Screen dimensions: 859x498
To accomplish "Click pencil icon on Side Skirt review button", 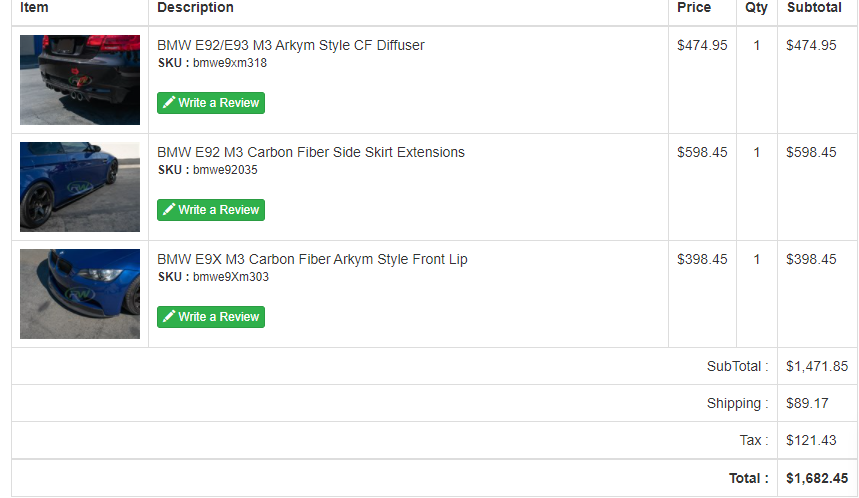I will pos(169,209).
